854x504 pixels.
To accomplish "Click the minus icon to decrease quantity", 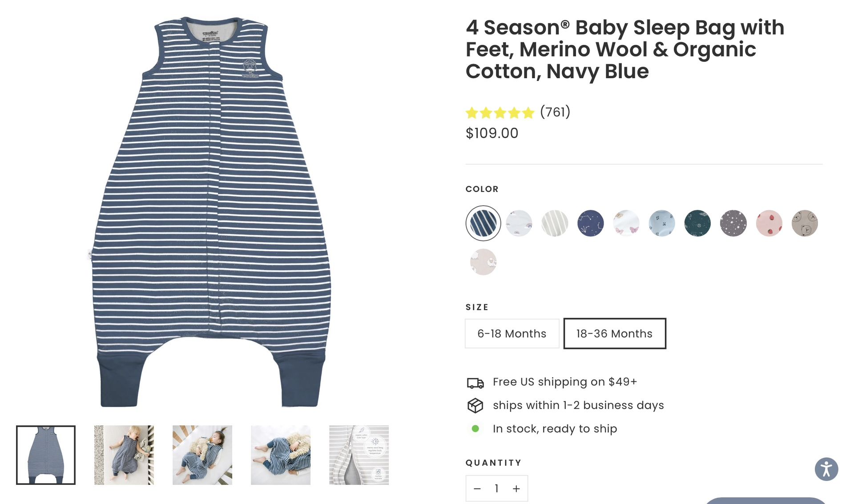I will point(477,489).
